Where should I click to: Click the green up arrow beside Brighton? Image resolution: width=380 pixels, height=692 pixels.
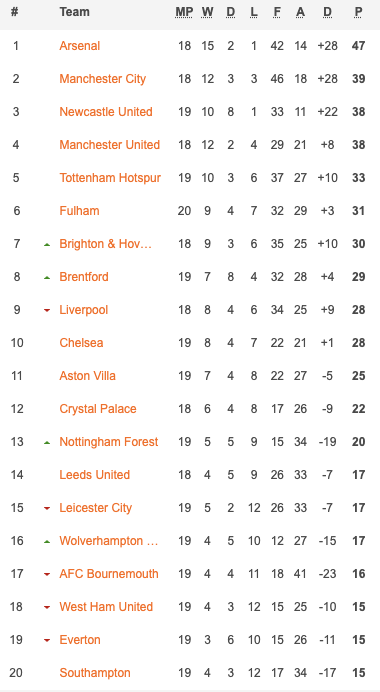point(47,244)
